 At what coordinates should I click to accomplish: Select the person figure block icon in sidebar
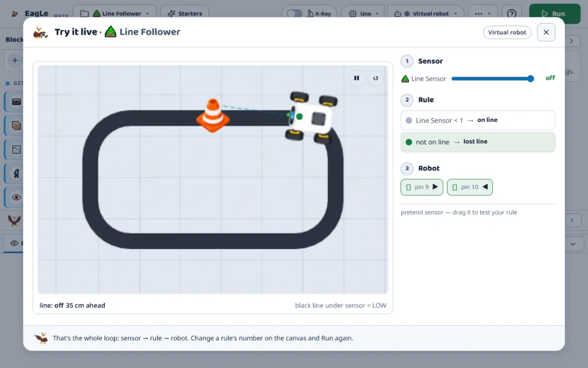pyautogui.click(x=17, y=173)
